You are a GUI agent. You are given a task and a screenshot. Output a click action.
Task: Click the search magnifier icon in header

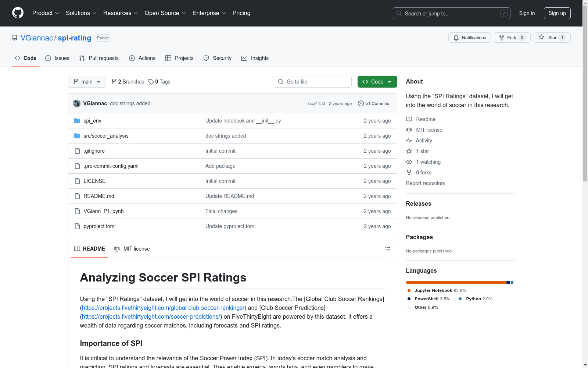tap(399, 13)
